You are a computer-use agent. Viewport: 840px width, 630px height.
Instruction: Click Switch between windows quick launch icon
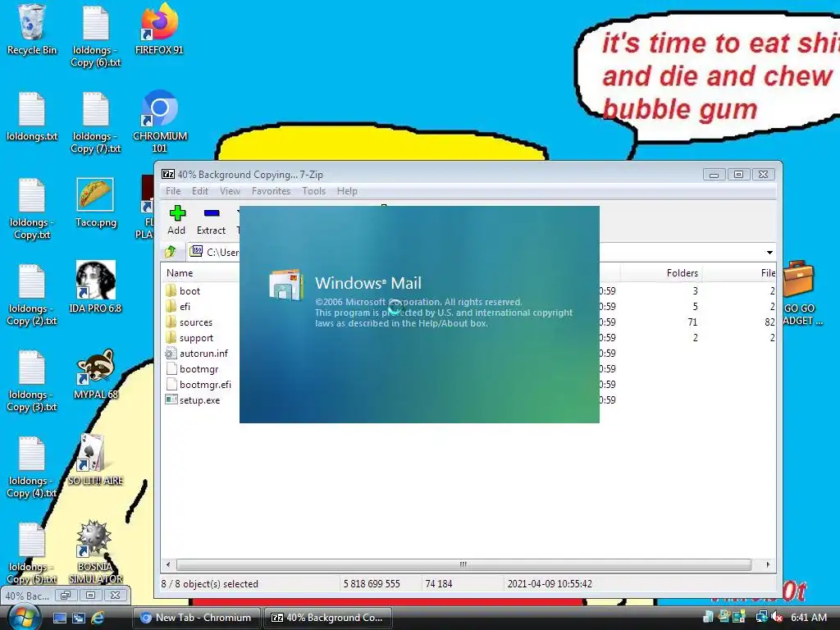pos(78,618)
